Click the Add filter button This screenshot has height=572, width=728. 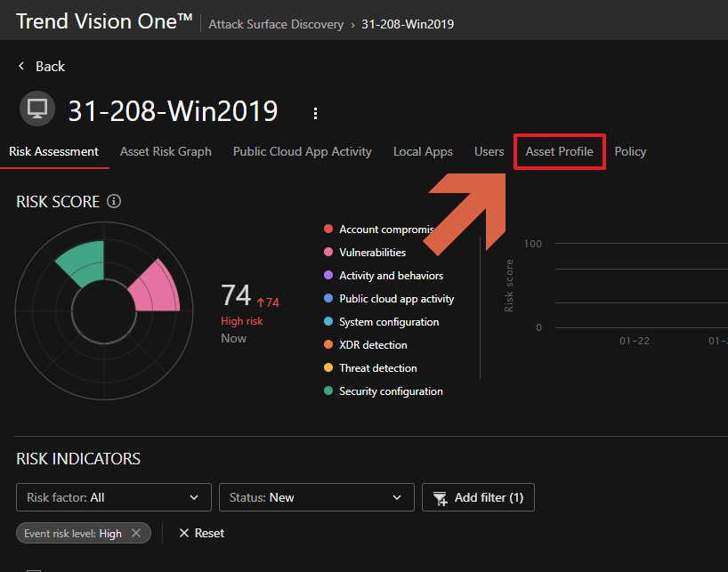(x=478, y=497)
